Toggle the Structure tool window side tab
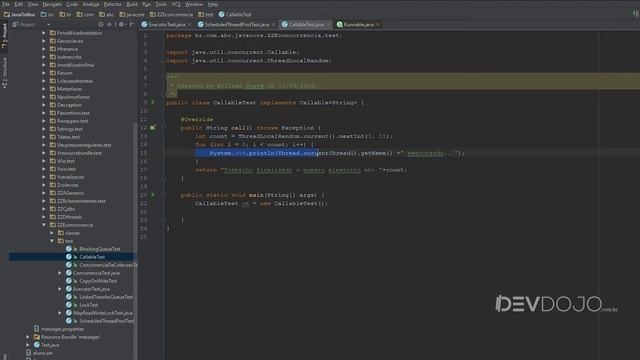The image size is (640, 360). (x=4, y=73)
